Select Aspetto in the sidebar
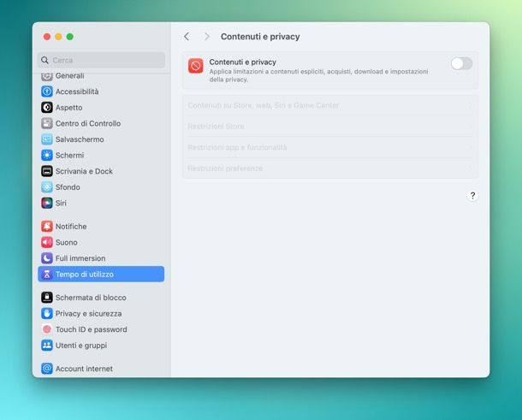 (x=101, y=108)
